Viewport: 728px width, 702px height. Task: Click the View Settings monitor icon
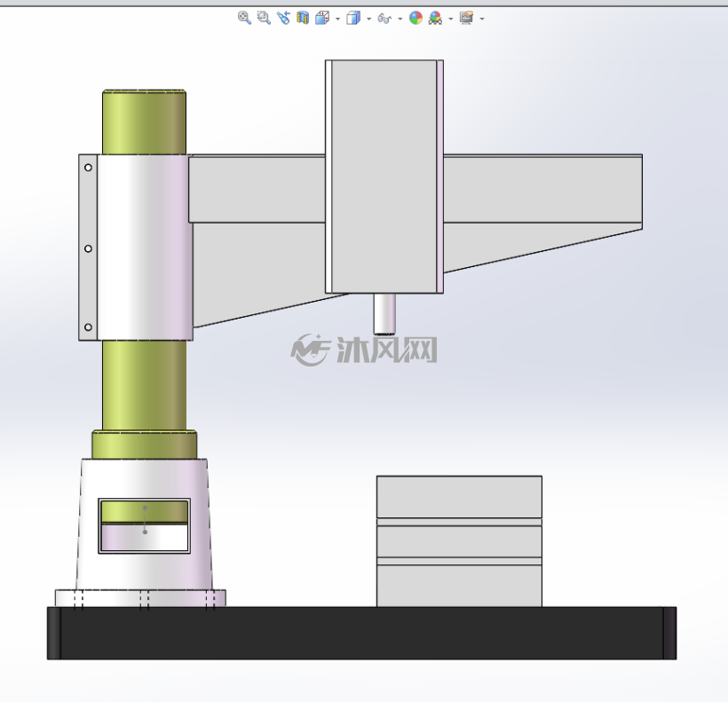point(467,18)
